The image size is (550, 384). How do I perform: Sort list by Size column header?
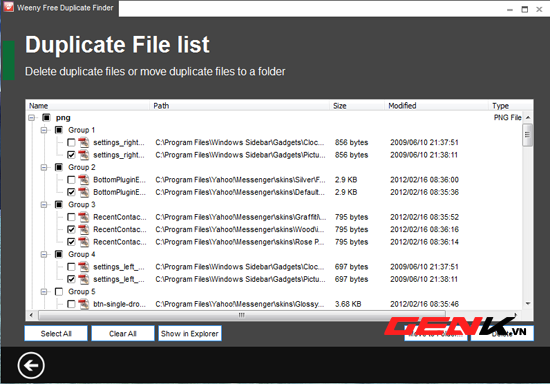357,106
